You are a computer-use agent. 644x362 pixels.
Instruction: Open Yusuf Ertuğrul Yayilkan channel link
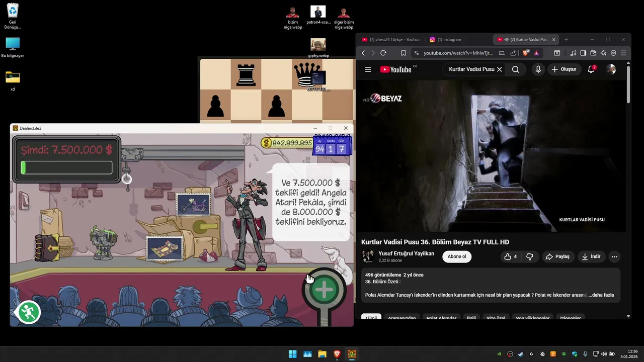(x=406, y=253)
